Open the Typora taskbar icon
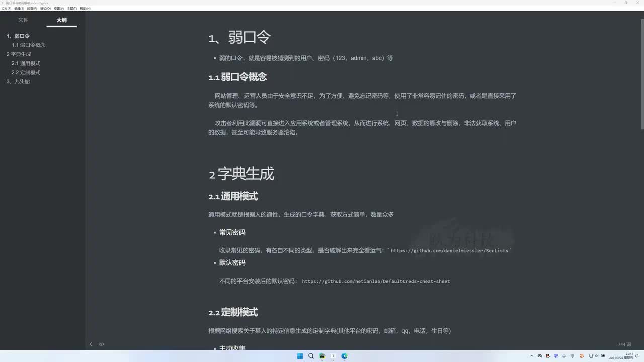Screen dimensions: 644x362 (333, 356)
